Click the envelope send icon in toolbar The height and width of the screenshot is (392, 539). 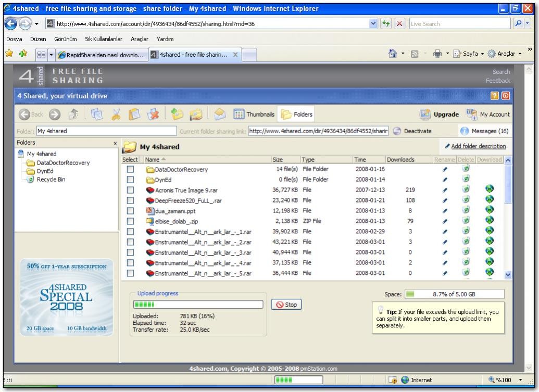[220, 115]
